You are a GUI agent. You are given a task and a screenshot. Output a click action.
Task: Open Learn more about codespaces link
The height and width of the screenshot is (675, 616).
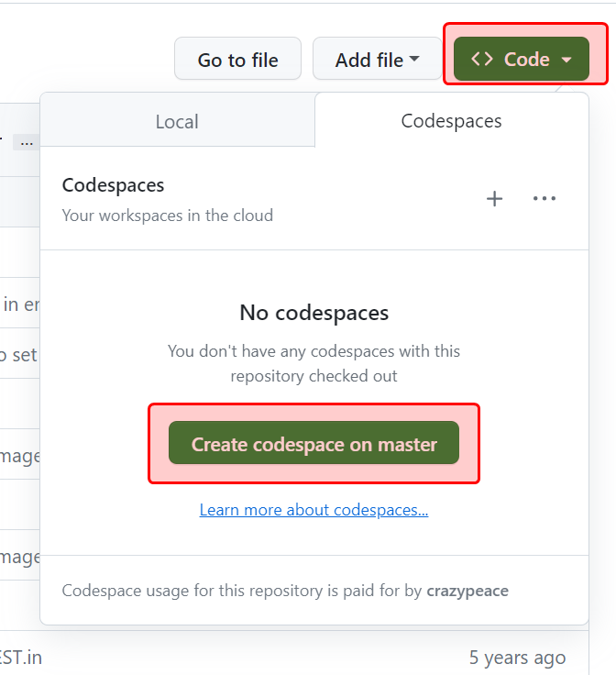click(313, 510)
